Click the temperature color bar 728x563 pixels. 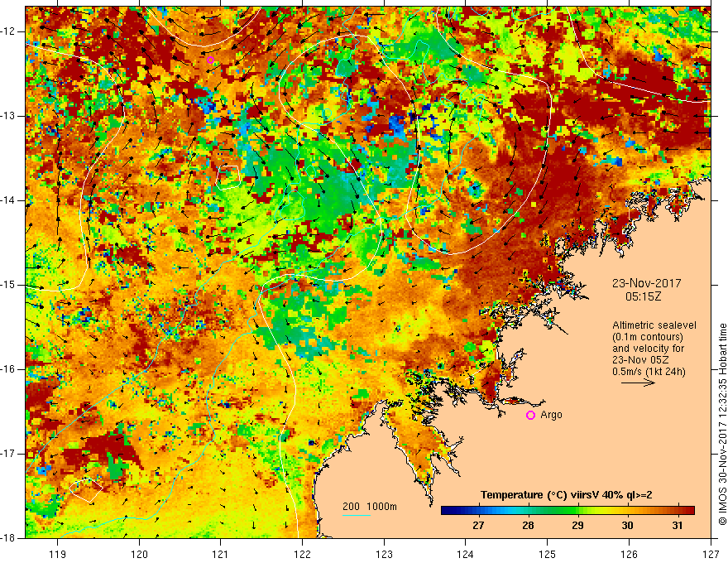coord(568,511)
